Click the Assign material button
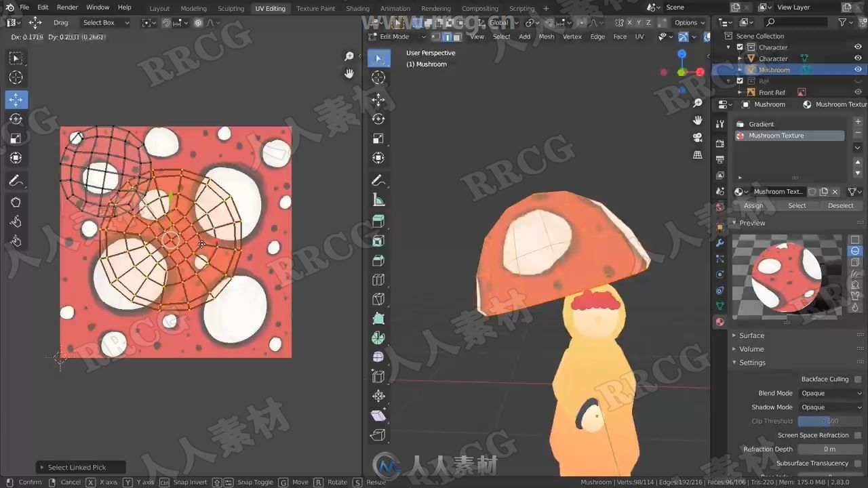This screenshot has width=868, height=488. (x=753, y=205)
